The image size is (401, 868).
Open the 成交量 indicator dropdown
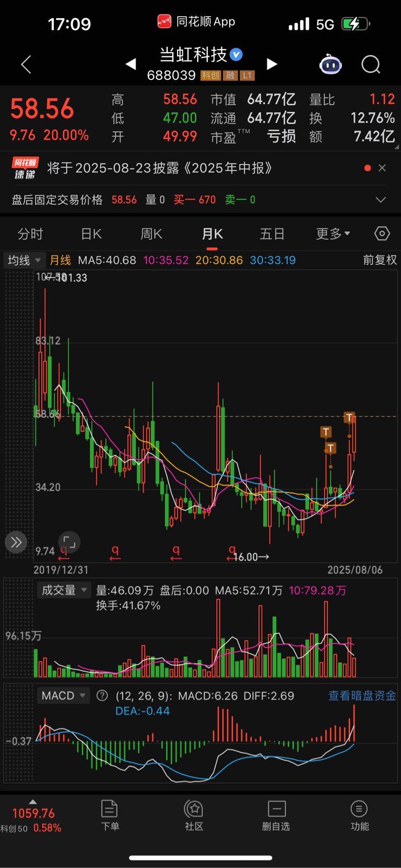(x=64, y=590)
